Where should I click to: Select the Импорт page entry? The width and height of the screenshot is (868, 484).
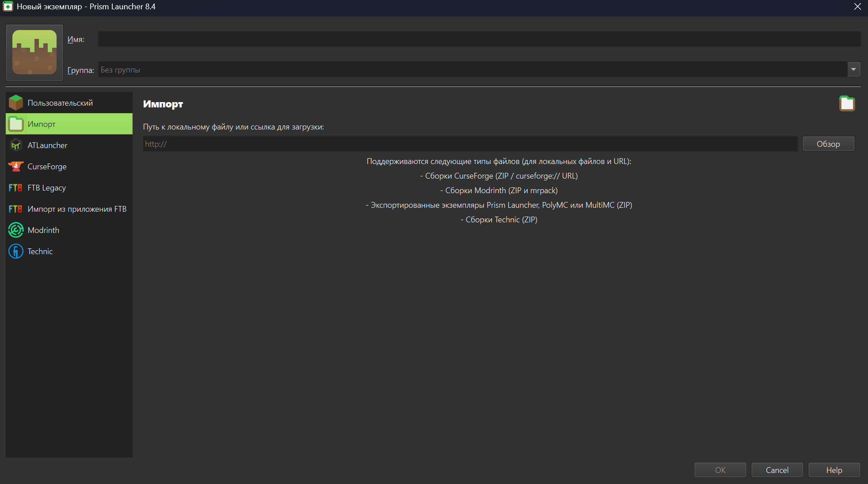click(42, 124)
